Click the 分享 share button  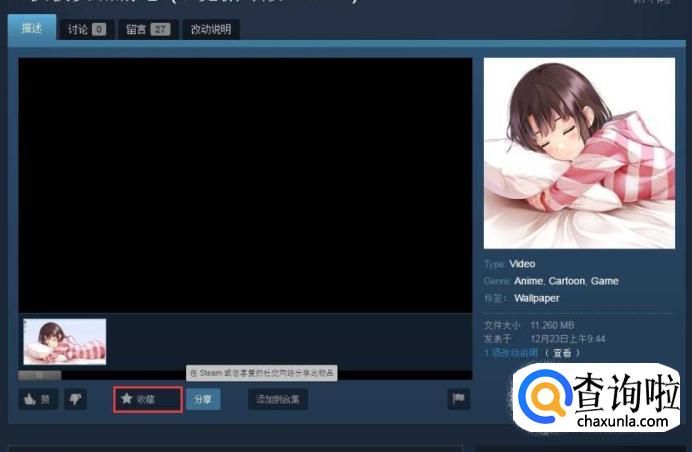(203, 399)
